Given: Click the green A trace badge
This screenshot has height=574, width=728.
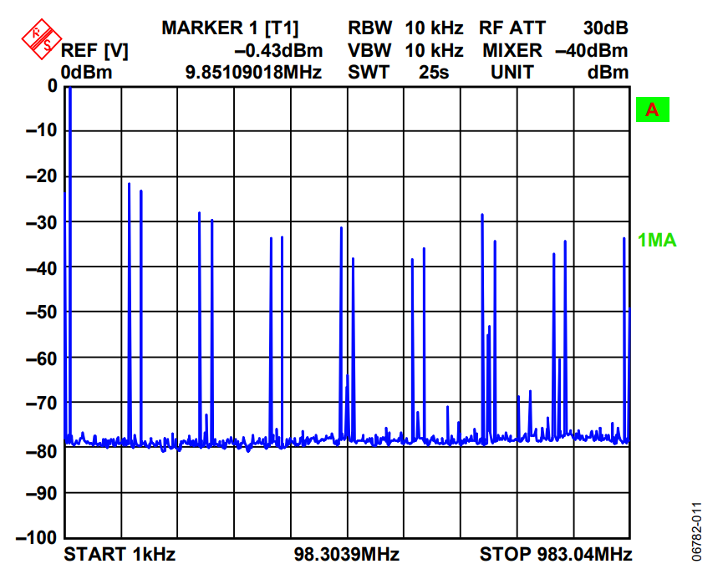Looking at the screenshot, I should (x=653, y=109).
